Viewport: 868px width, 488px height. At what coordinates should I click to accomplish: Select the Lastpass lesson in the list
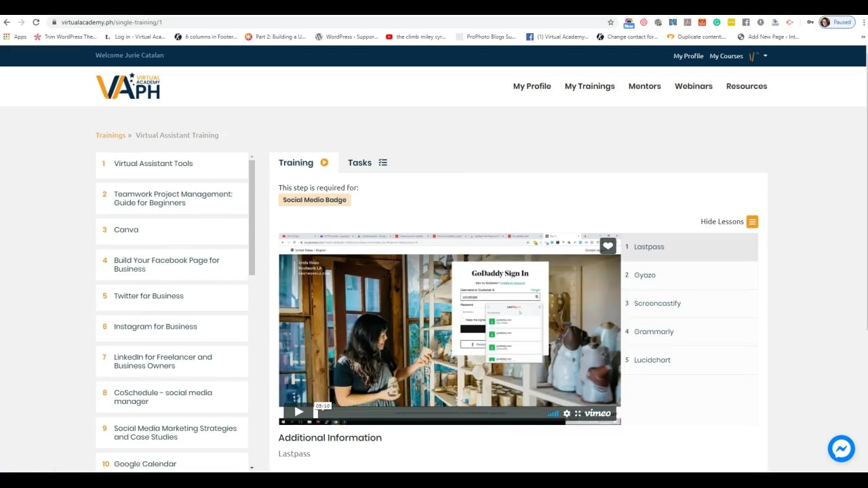point(689,247)
